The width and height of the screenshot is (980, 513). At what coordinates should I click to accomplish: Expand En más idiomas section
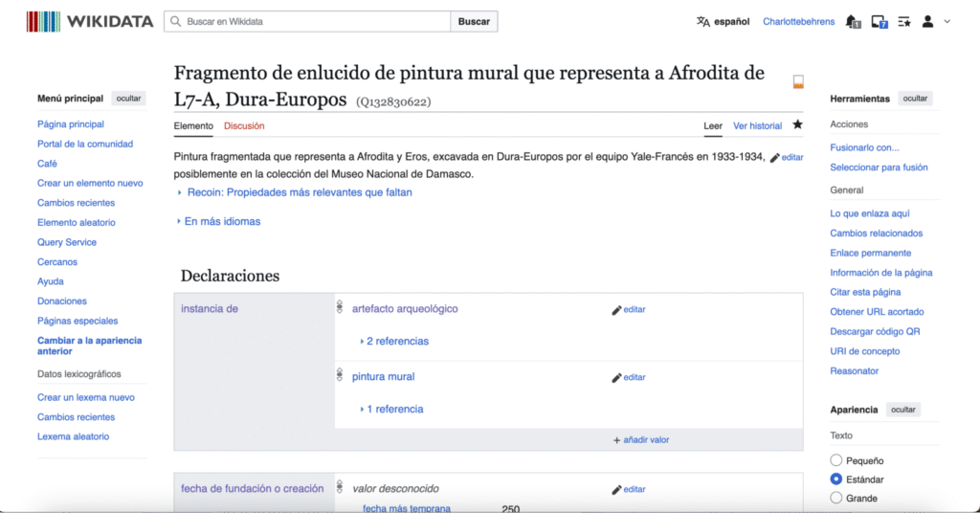[221, 221]
